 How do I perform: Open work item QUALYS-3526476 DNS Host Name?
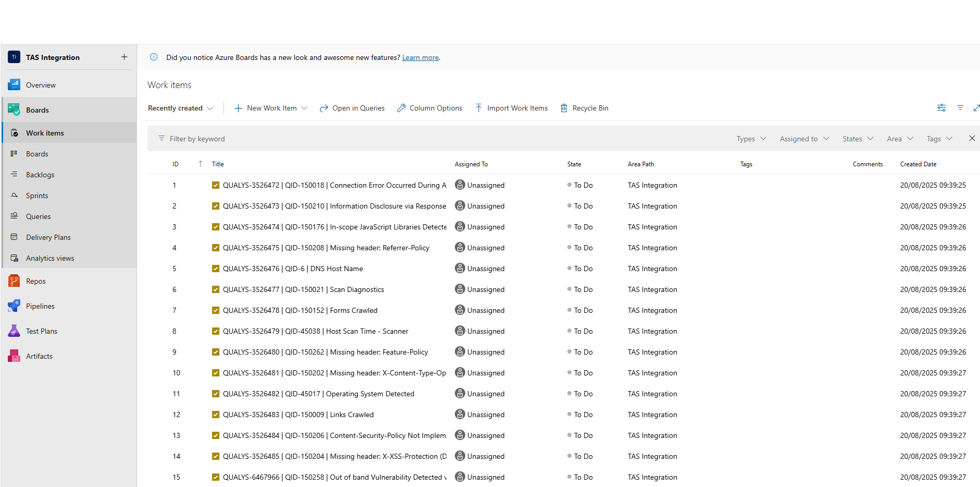[293, 269]
